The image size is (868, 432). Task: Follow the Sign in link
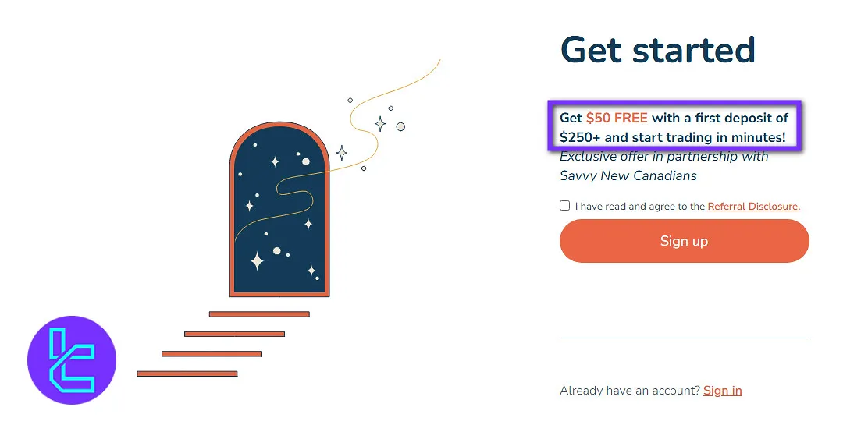tap(722, 391)
